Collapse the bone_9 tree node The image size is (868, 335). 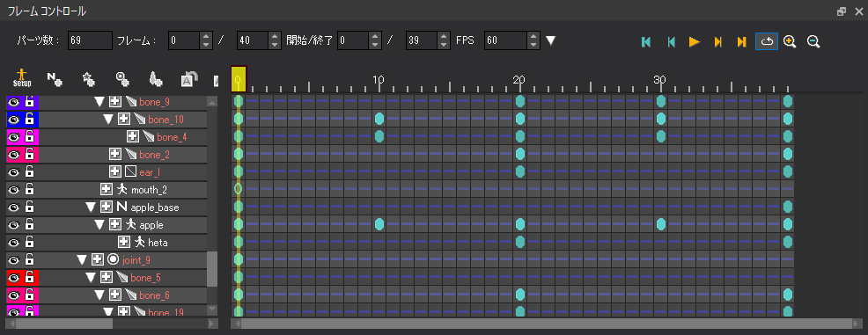click(99, 102)
